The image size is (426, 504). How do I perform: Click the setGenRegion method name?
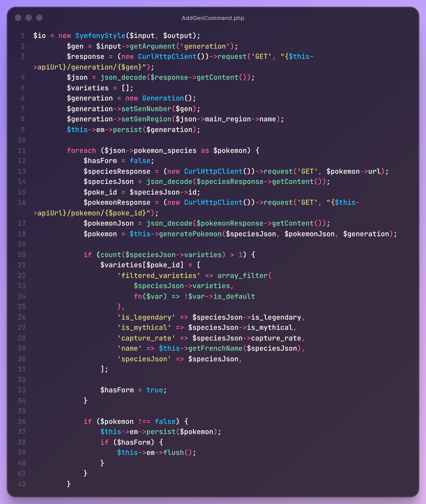coord(146,119)
